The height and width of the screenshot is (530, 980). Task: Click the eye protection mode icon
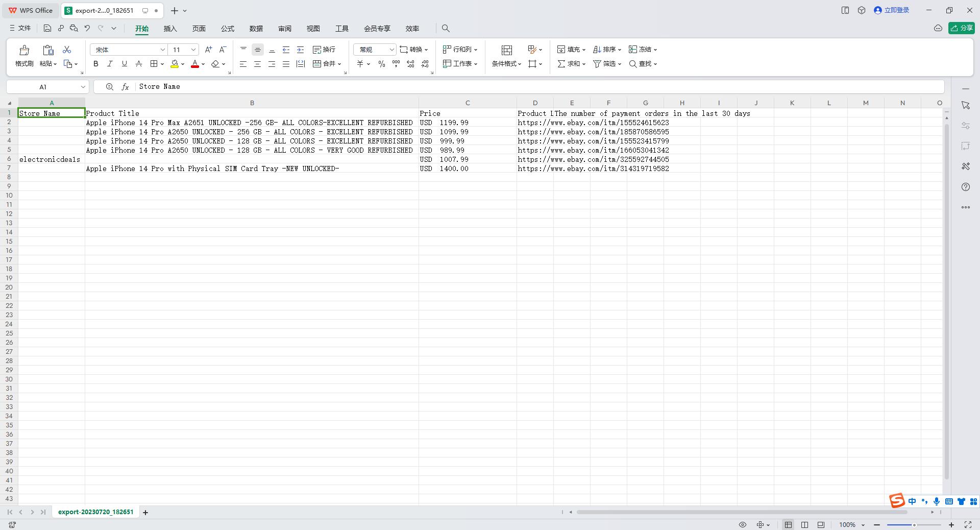pyautogui.click(x=743, y=525)
